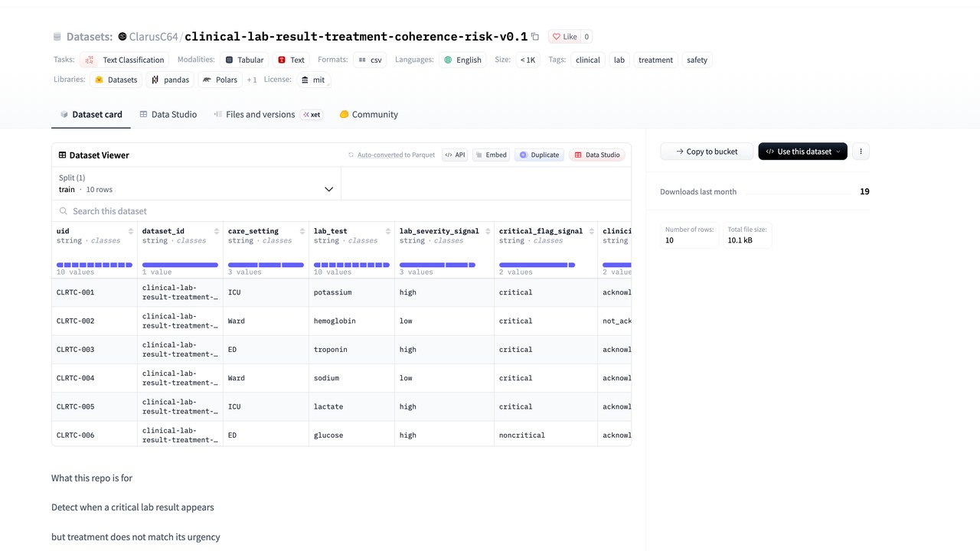Open the Community tab

[x=368, y=114]
